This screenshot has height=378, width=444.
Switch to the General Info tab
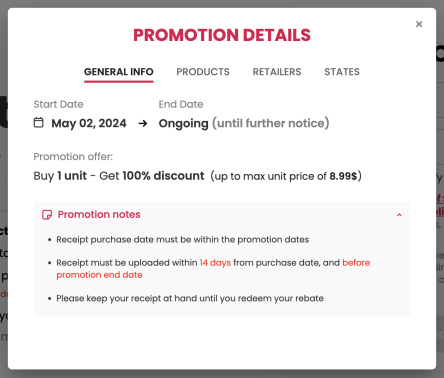[x=119, y=72]
